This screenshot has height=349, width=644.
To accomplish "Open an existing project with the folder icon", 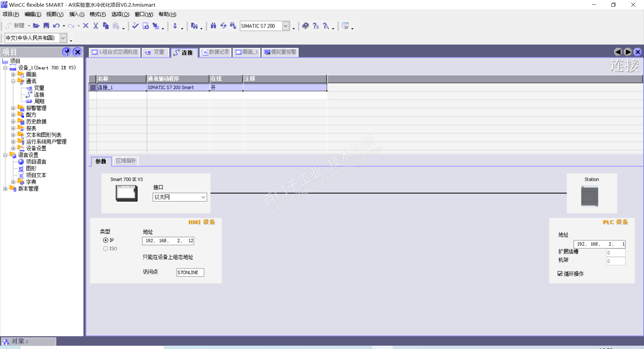I will coord(36,26).
